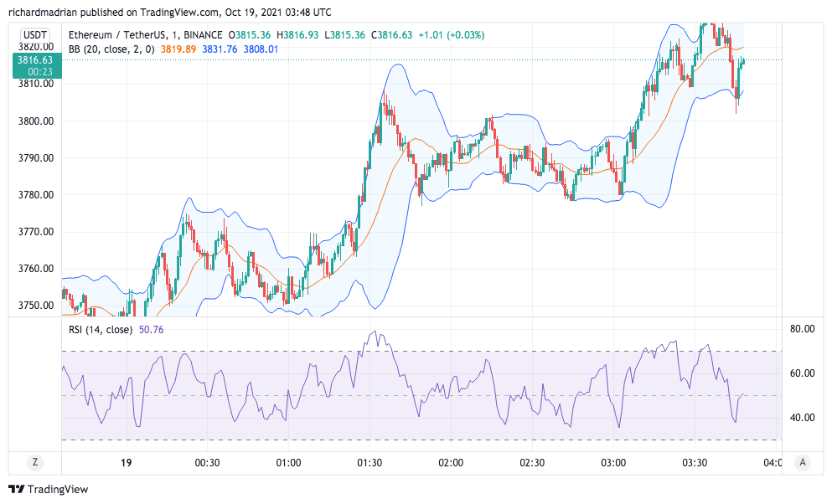832x504 pixels.
Task: Click the date label 19 on time axis
Action: tap(127, 463)
